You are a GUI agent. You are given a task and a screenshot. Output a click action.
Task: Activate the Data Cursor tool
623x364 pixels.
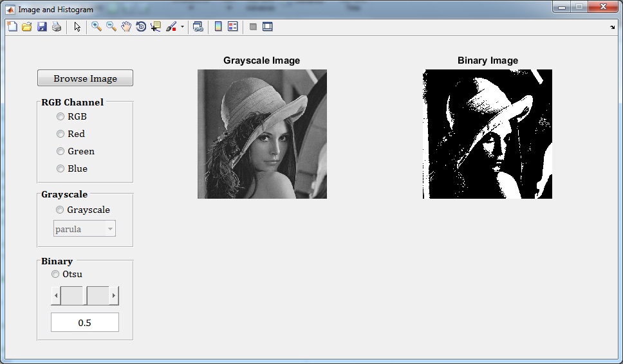pyautogui.click(x=156, y=26)
